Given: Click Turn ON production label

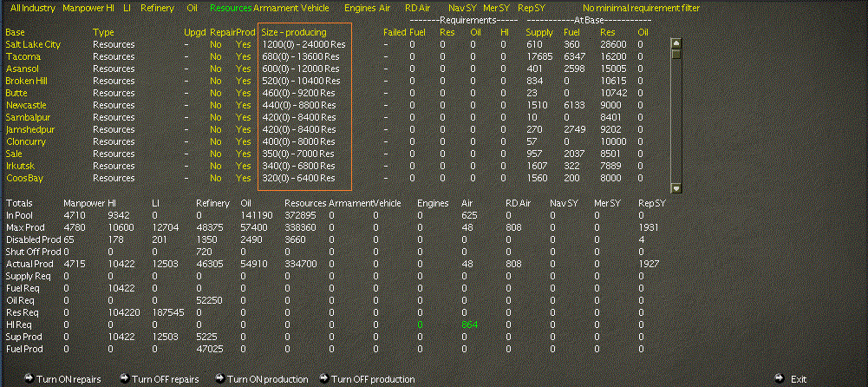Looking at the screenshot, I should 268,379.
